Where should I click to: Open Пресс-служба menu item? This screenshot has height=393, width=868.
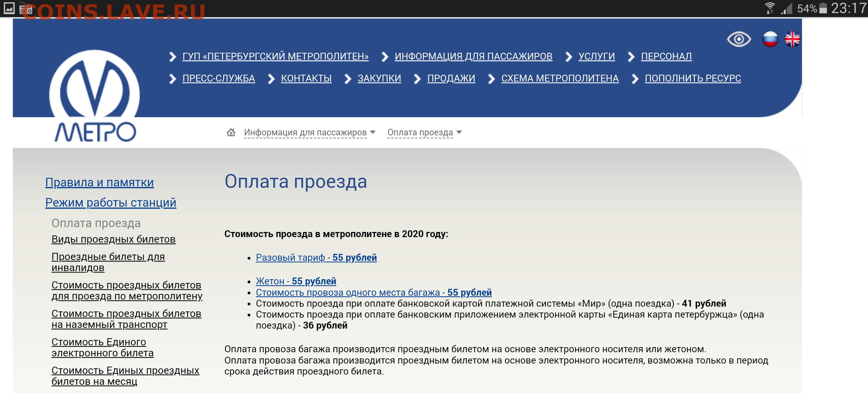pos(219,78)
